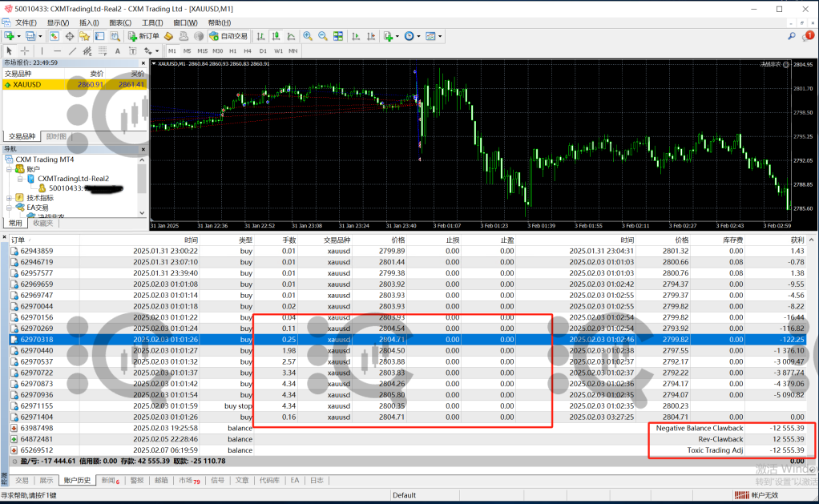Toggle the M15 timeframe button
The height and width of the screenshot is (504, 819).
coord(202,50)
